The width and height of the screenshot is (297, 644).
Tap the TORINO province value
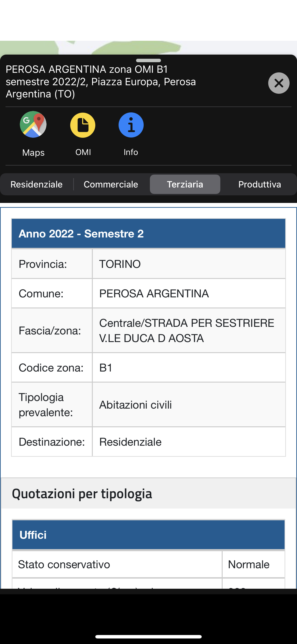coord(189,264)
